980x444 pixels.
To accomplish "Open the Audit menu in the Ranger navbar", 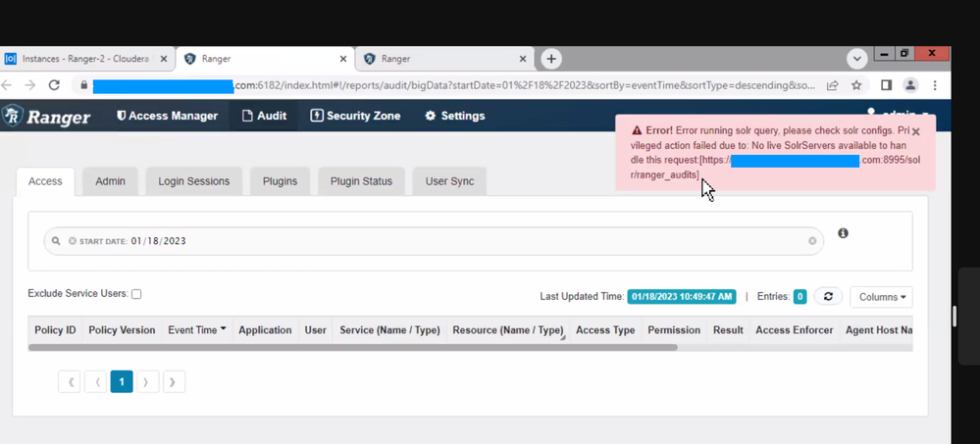I will (x=264, y=116).
